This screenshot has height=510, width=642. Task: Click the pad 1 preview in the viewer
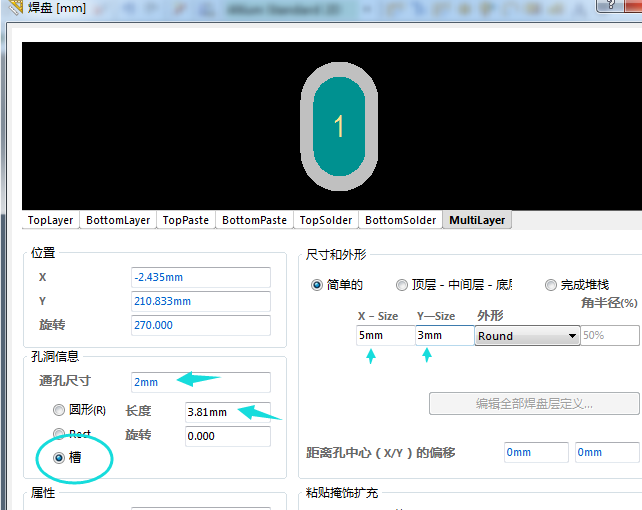(x=339, y=126)
